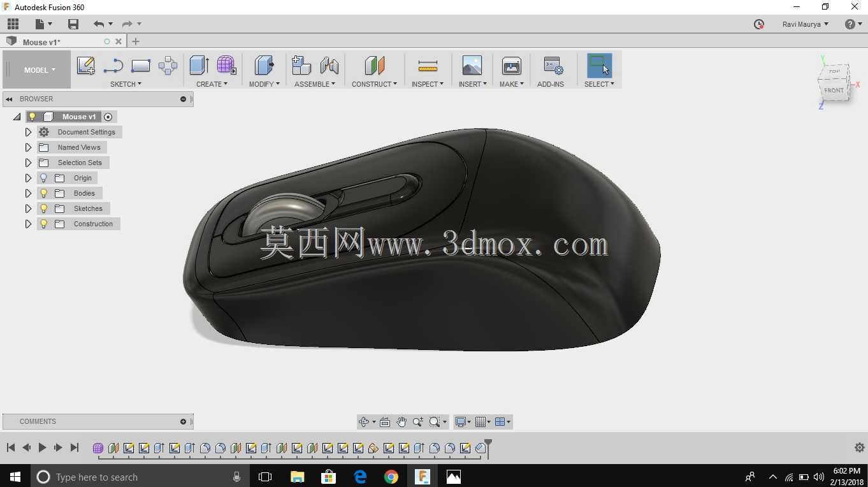This screenshot has height=487, width=868.
Task: Open the MODIFY menu
Action: [x=264, y=84]
